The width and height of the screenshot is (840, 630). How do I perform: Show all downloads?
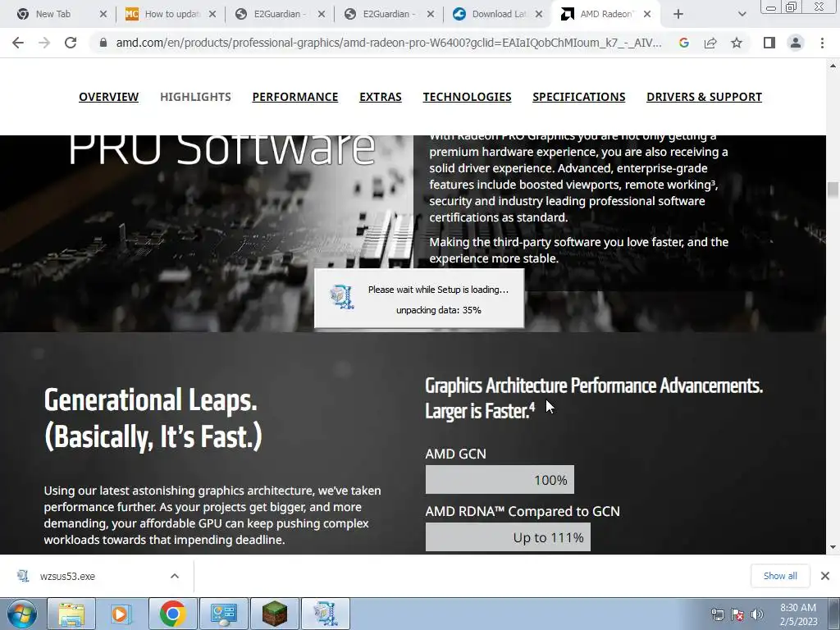tap(780, 576)
